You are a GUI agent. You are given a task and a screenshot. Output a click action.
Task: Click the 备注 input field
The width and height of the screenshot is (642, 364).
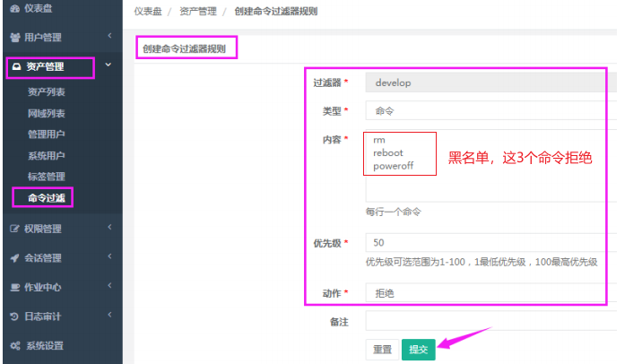(x=491, y=321)
